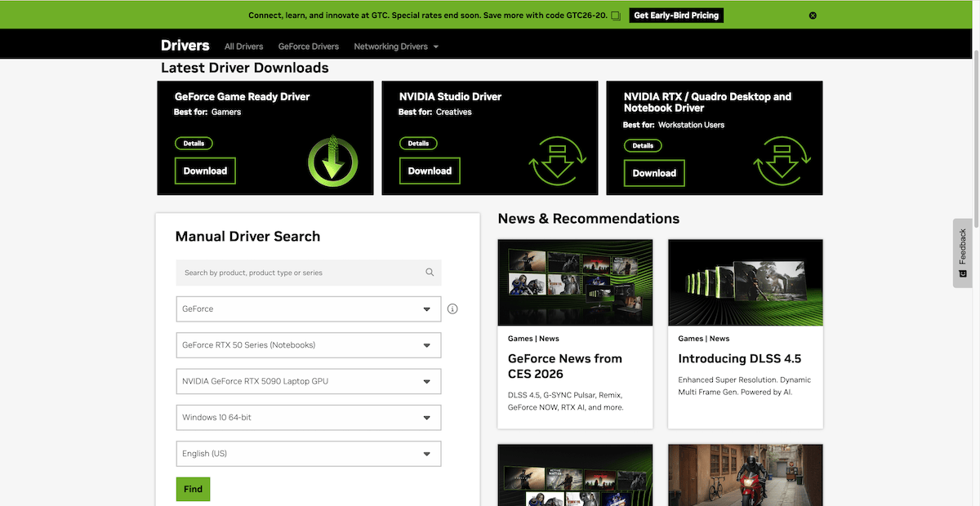Click the circular download icon on Studio Driver card
This screenshot has width=980, height=506.
[558, 161]
